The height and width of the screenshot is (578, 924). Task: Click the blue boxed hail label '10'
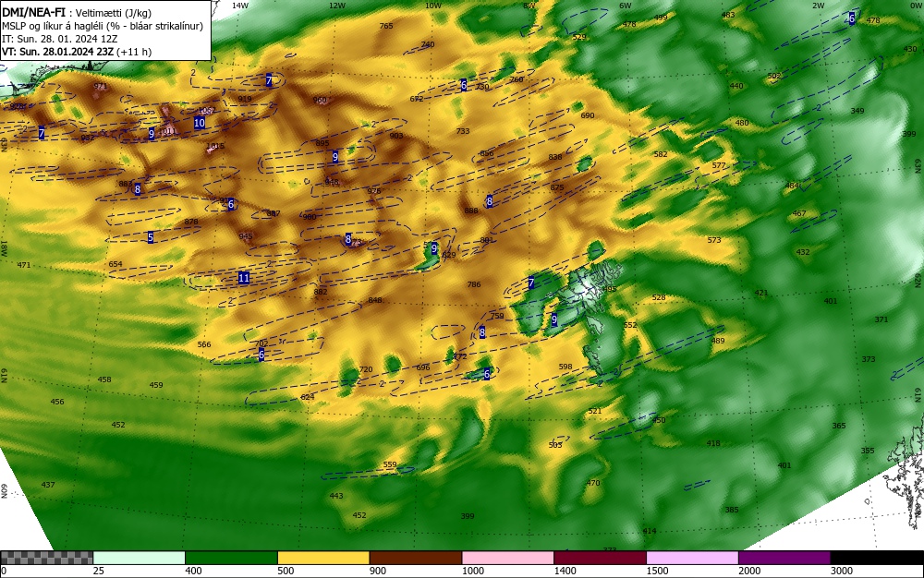[200, 123]
